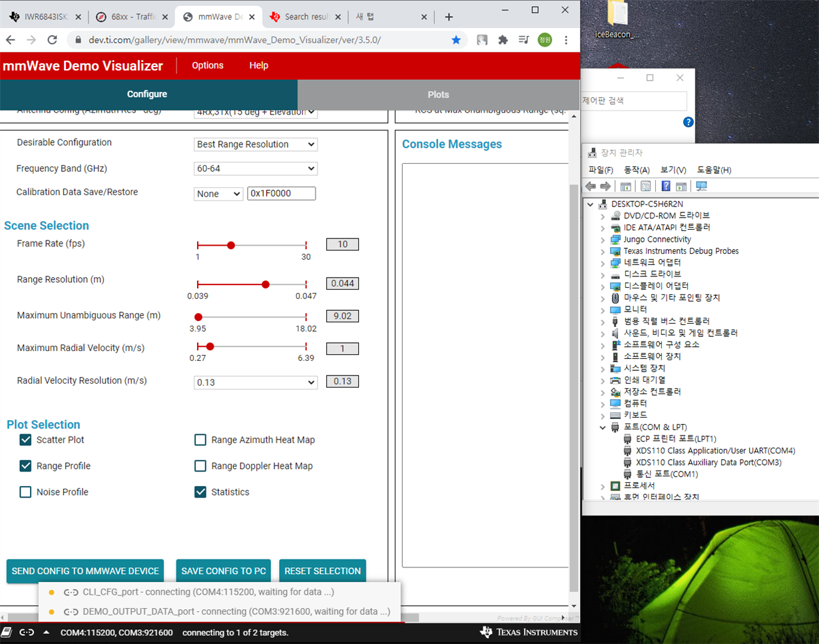Switch to the Plots tab
Viewport: 819px width, 644px height.
click(438, 95)
